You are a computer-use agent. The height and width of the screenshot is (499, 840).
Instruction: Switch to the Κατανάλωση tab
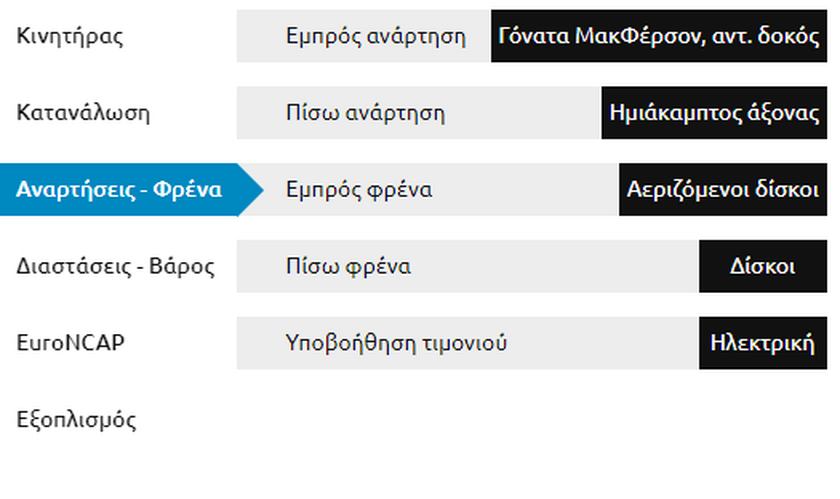pos(83,113)
